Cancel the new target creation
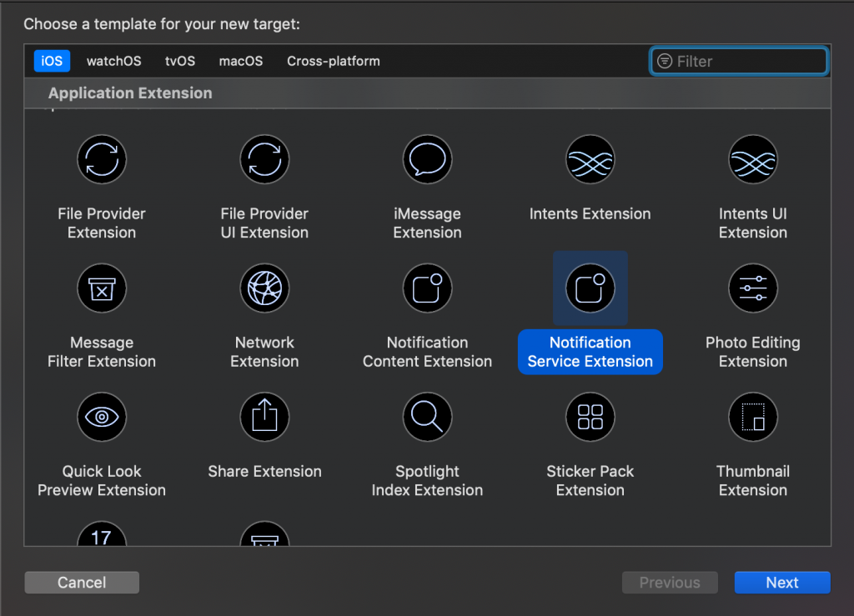Screen dimensions: 854x616 tap(81, 582)
